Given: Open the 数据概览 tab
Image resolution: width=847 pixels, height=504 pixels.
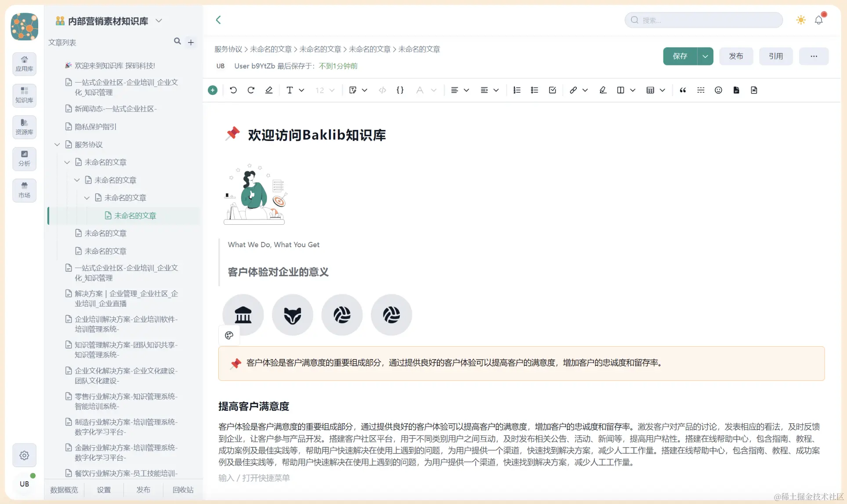Looking at the screenshot, I should click(x=64, y=490).
